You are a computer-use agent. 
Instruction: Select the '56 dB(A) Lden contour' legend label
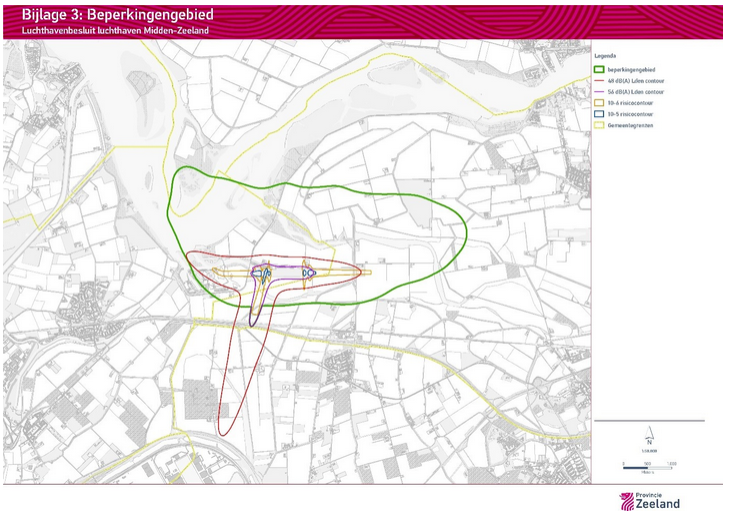(x=636, y=92)
